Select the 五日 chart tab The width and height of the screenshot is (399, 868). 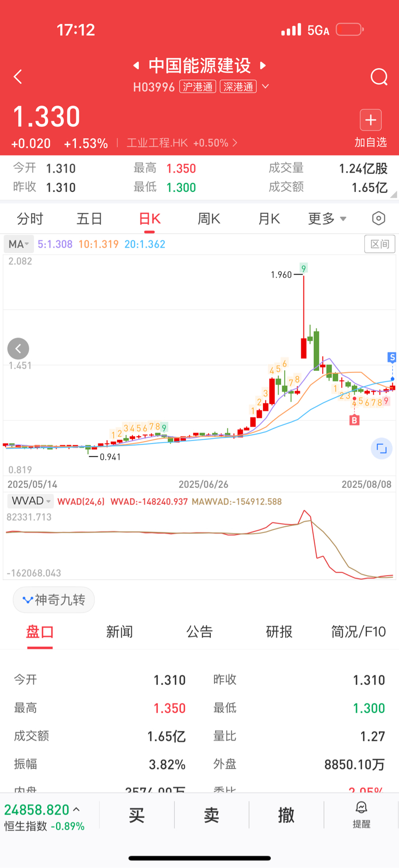[x=89, y=219]
